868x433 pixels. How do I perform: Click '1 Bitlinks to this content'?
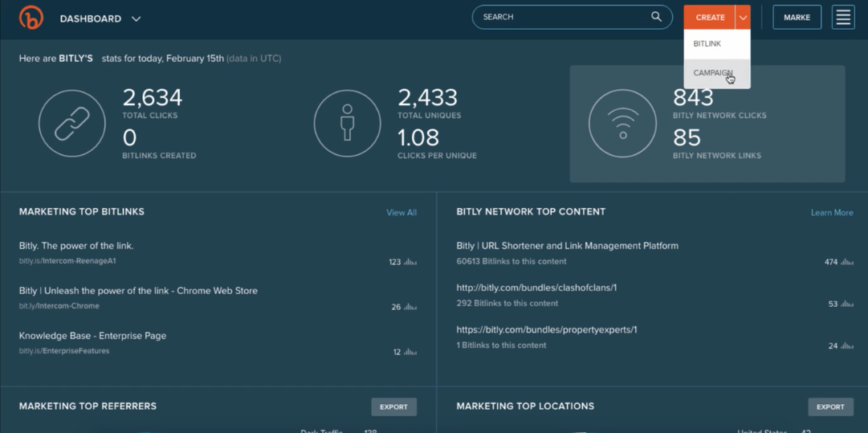pos(502,345)
